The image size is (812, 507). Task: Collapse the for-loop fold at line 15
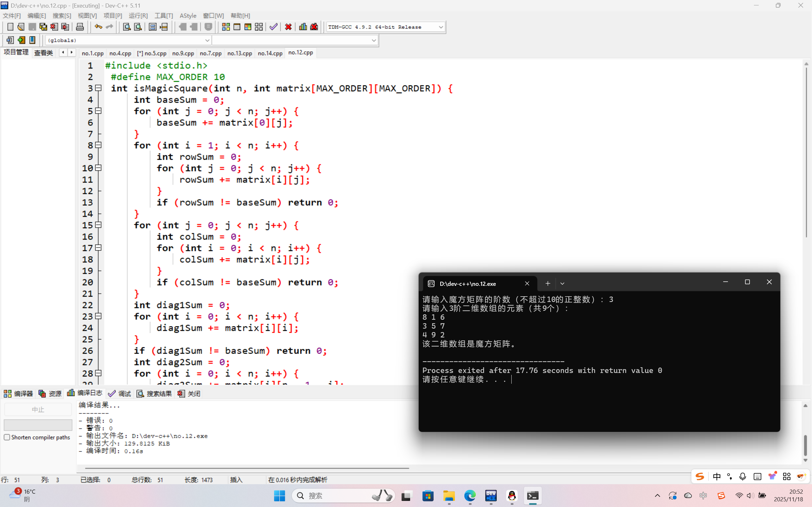[x=98, y=225]
